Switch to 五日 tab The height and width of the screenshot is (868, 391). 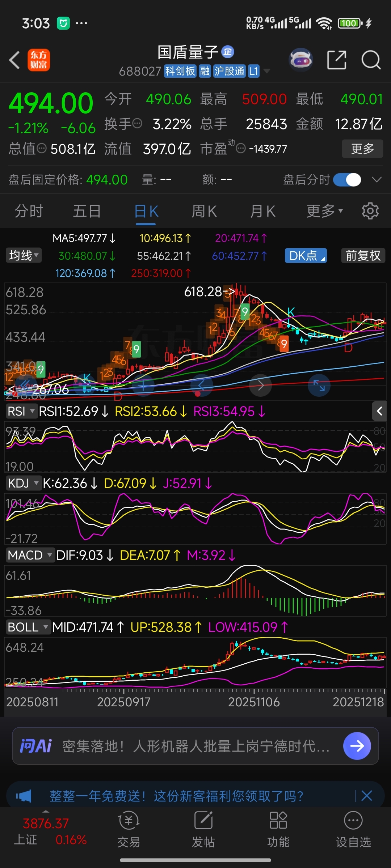[x=87, y=211]
